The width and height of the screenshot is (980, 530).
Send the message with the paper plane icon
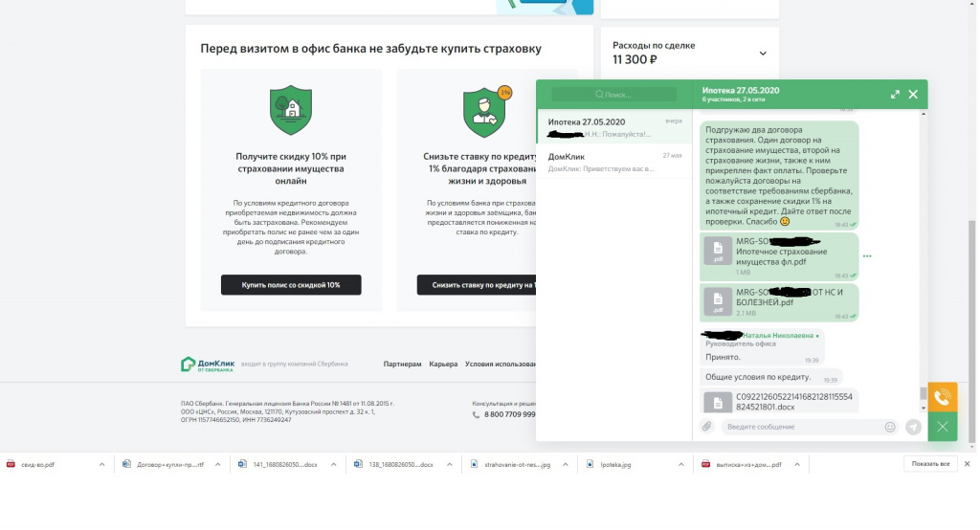pyautogui.click(x=913, y=427)
